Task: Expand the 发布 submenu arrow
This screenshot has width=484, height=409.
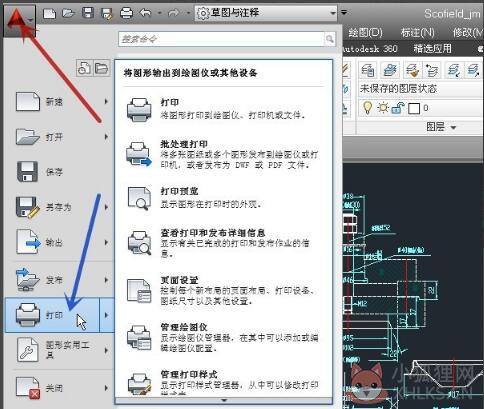Action: 106,280
